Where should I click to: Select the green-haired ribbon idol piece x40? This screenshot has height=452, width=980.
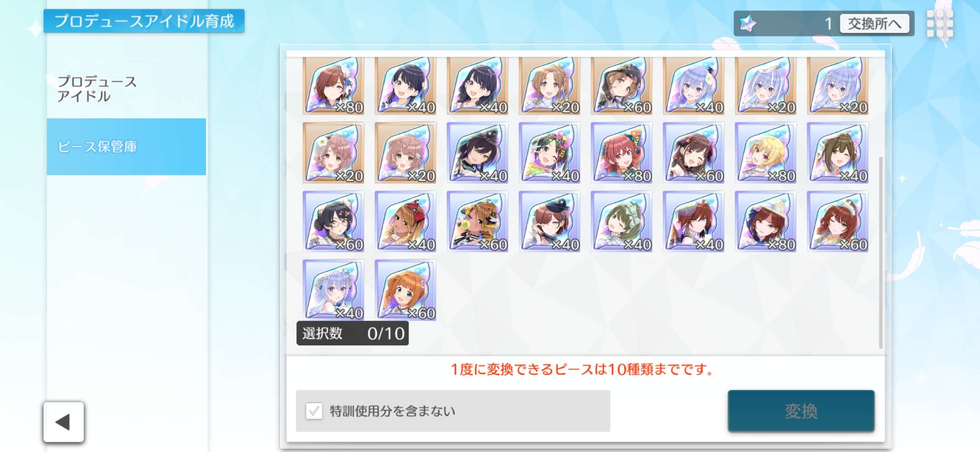click(x=622, y=221)
